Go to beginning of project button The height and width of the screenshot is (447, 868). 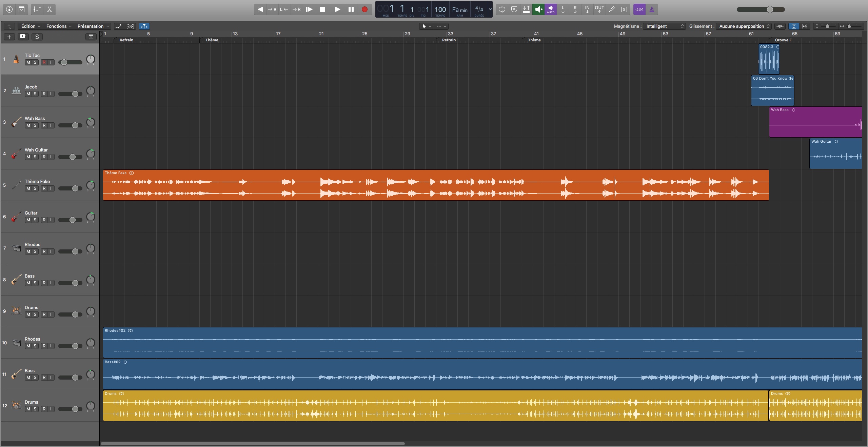point(260,9)
